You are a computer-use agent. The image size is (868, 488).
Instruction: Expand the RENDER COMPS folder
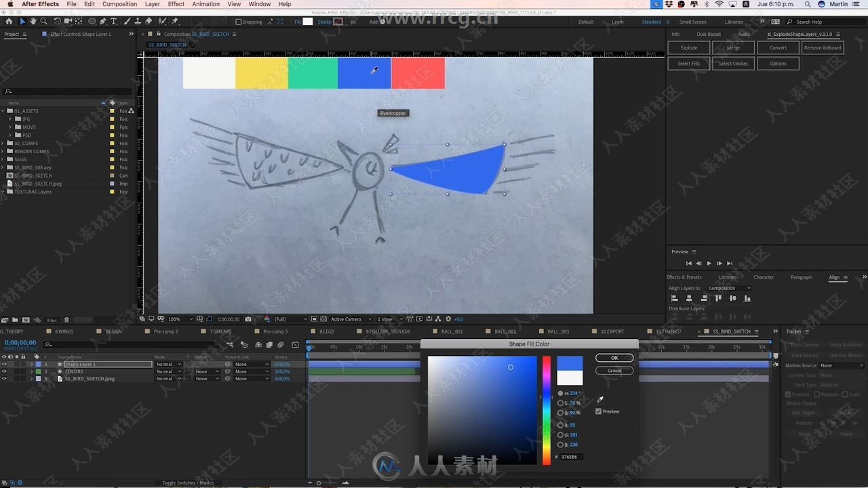click(x=3, y=151)
